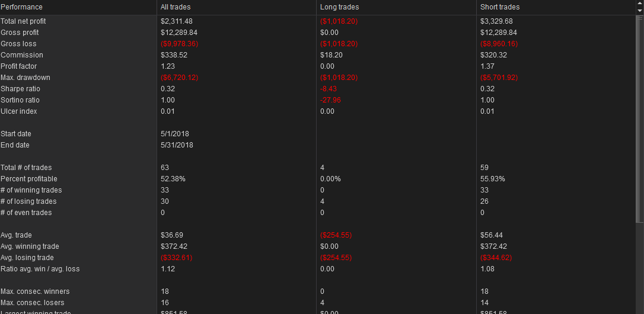The width and height of the screenshot is (644, 314).
Task: Click the Max. consec. winners row label
Action: (x=35, y=291)
